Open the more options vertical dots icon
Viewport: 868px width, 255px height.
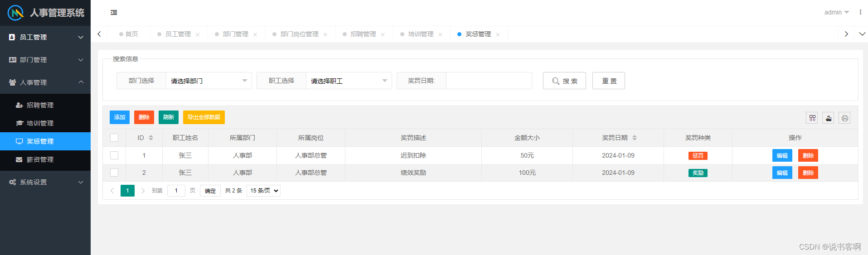coord(860,12)
